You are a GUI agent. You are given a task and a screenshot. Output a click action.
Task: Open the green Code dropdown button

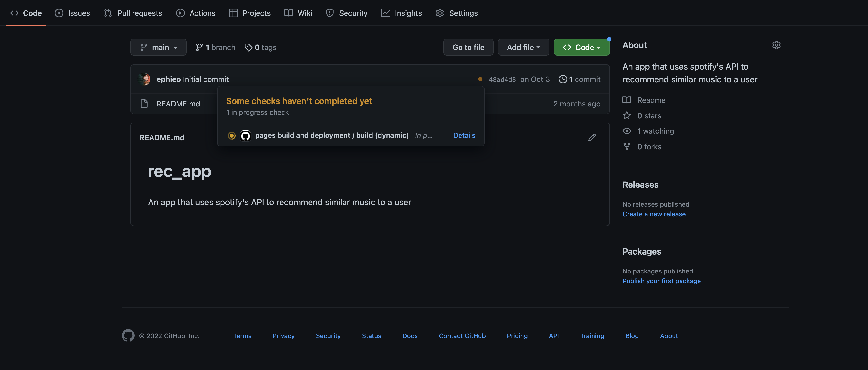582,47
